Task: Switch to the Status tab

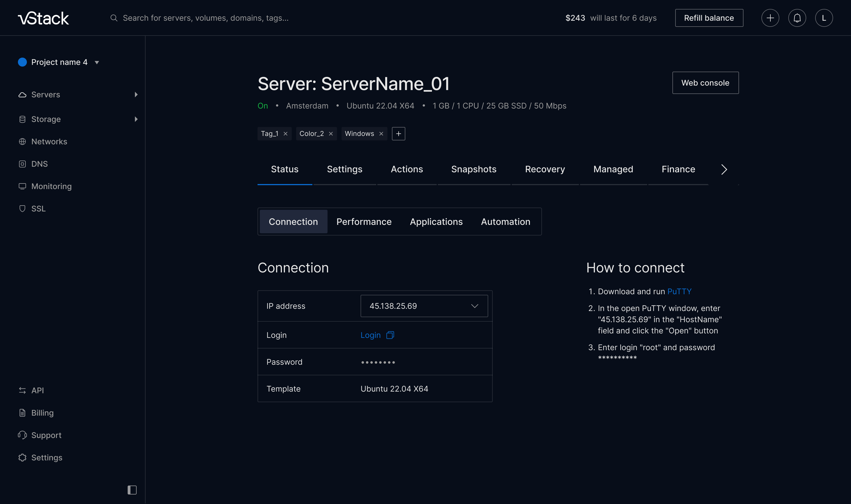Action: (x=285, y=169)
